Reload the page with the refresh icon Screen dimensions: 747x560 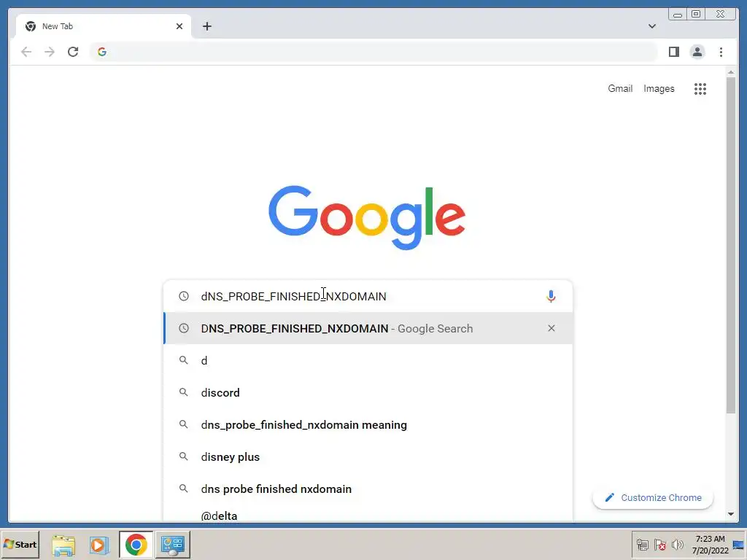click(73, 52)
